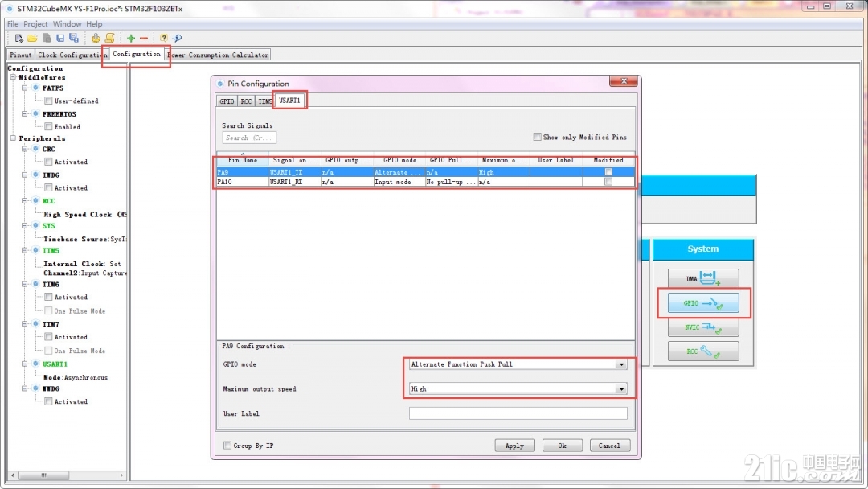Collapse the MiddleWares tree node
The height and width of the screenshot is (489, 868).
(x=14, y=77)
